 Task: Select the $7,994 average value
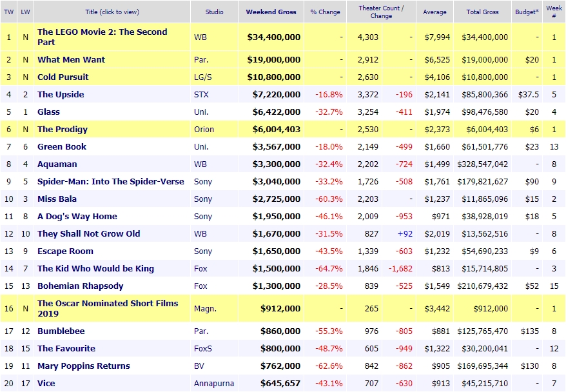[437, 37]
